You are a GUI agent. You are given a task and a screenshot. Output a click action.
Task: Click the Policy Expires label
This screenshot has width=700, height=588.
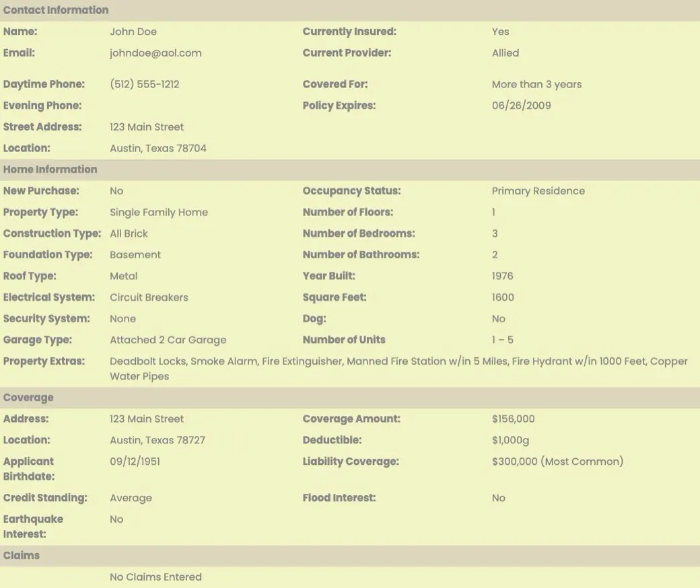pos(339,106)
